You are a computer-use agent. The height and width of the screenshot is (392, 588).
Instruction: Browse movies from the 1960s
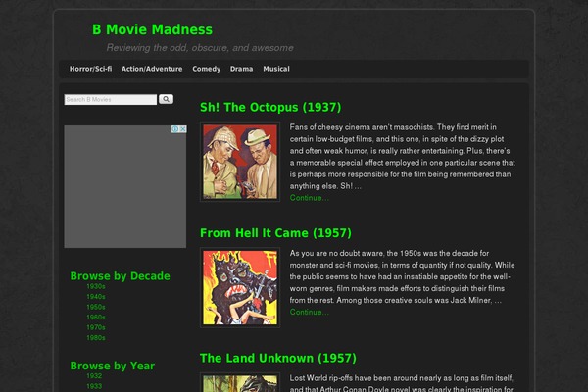[x=96, y=318]
